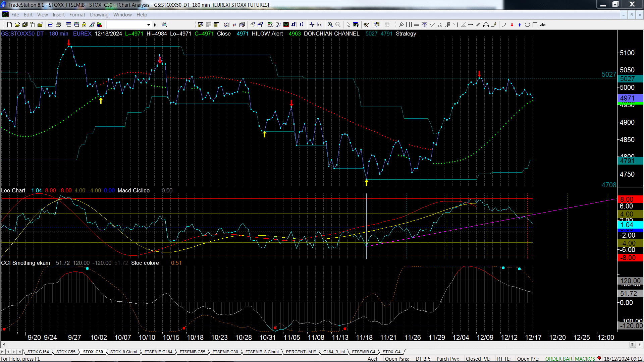Viewport: 644px width, 362px height.
Task: Click the green candlestick chart icon
Action: point(286,25)
